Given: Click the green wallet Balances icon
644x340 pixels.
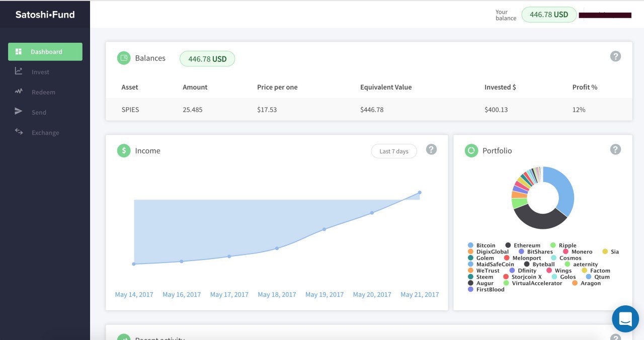Looking at the screenshot, I should pos(124,58).
